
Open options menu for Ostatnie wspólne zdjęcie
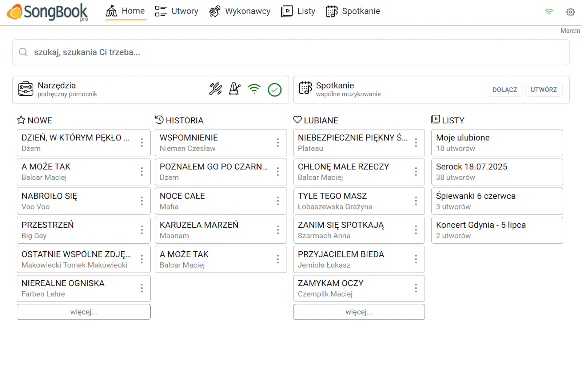click(x=142, y=259)
